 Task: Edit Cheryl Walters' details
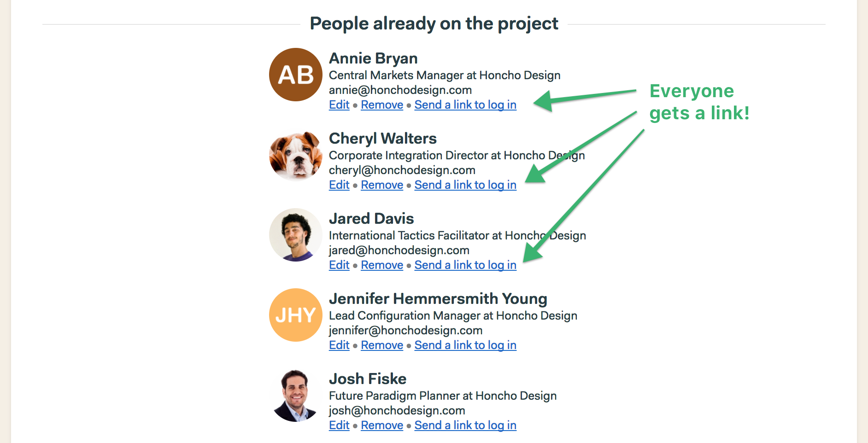tap(339, 185)
